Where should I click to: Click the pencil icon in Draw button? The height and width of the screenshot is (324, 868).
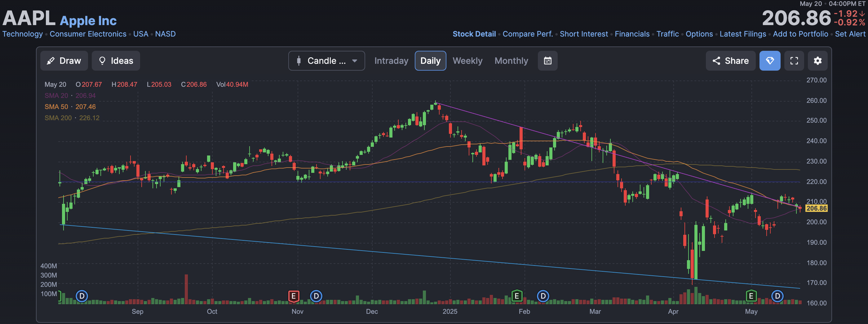[51, 61]
